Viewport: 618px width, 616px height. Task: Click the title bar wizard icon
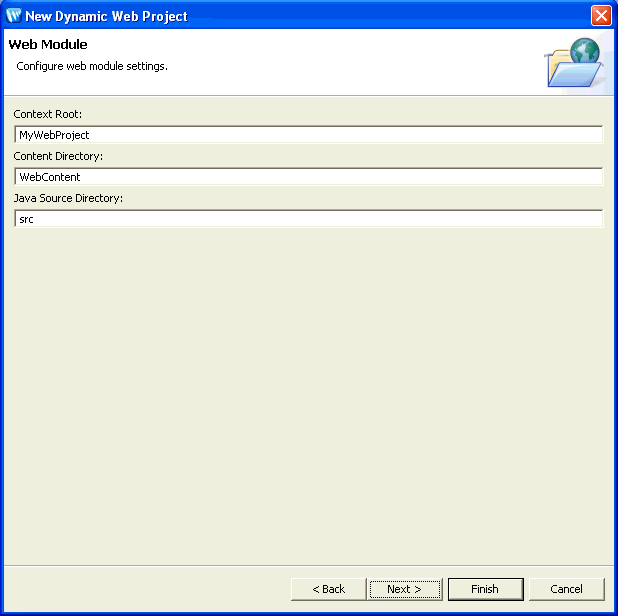pos(14,16)
